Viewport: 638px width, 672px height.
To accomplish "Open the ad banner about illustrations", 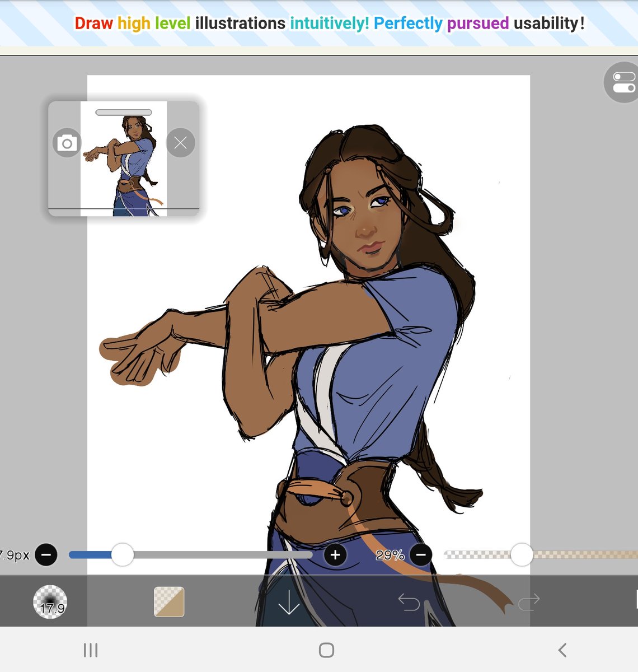I will (319, 24).
